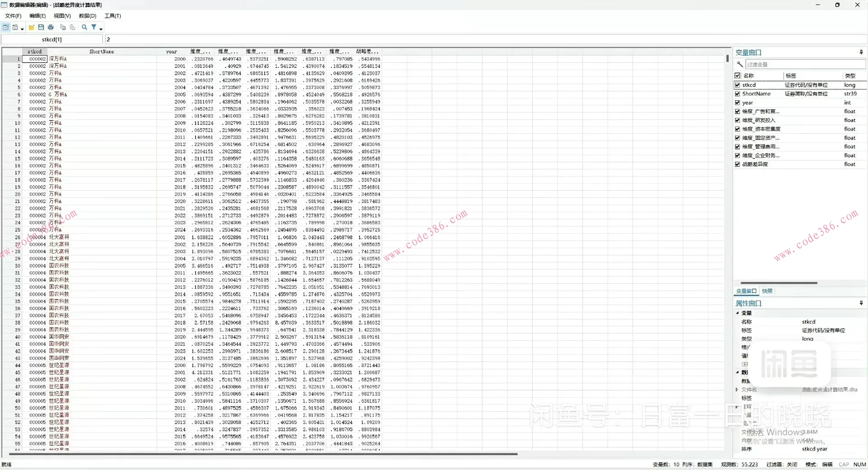Switch to the 变量窗口 tab
The height and width of the screenshot is (470, 868).
746,291
